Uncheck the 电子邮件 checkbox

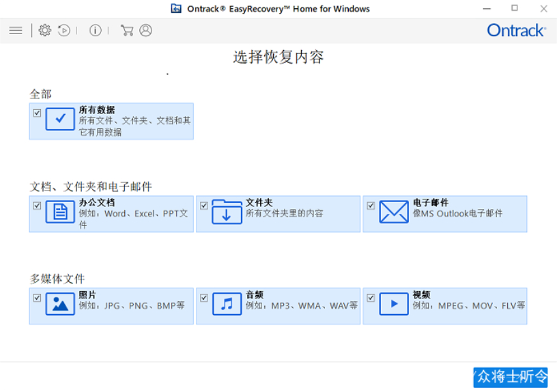(x=371, y=206)
